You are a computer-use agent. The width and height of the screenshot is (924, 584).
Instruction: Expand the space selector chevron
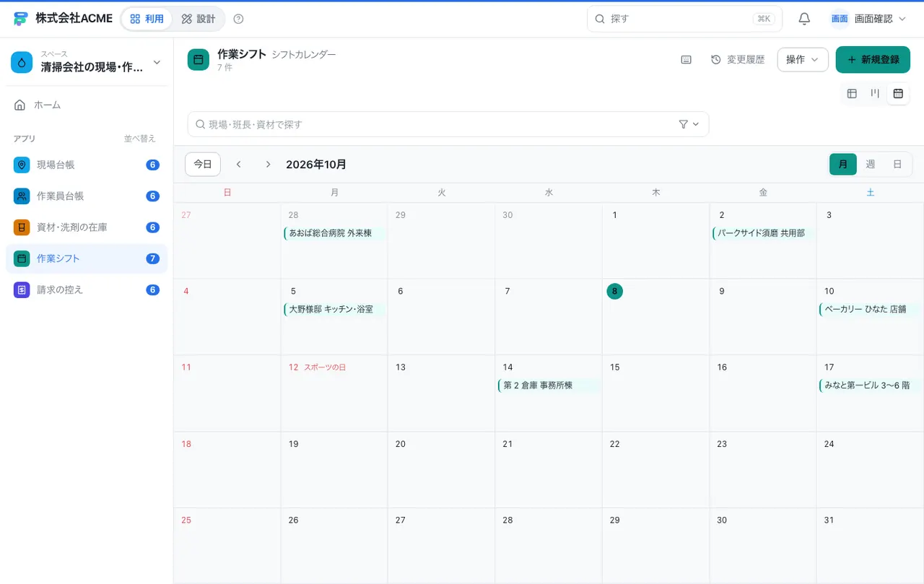(157, 63)
